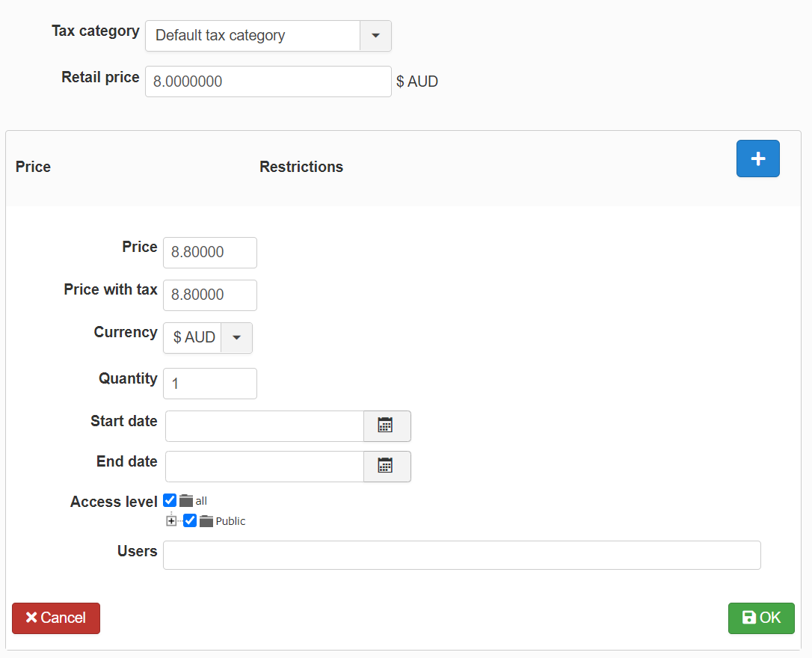Click the blue plus add price button
812x658 pixels.
click(x=757, y=159)
